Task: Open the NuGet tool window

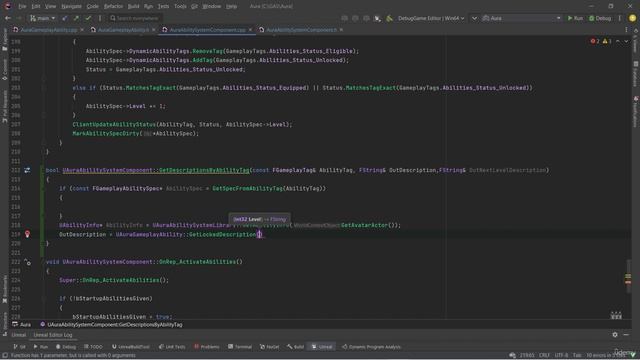Action: [x=270, y=347]
